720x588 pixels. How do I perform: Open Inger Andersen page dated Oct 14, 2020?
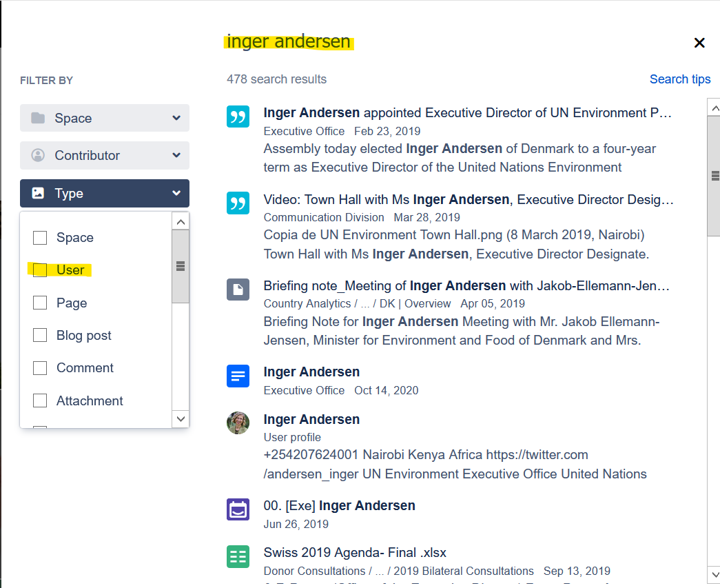click(x=311, y=372)
